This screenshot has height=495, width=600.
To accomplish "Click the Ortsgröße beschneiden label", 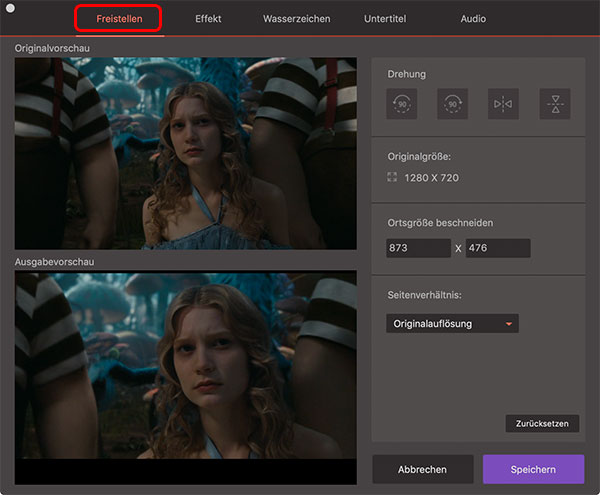I will point(440,223).
